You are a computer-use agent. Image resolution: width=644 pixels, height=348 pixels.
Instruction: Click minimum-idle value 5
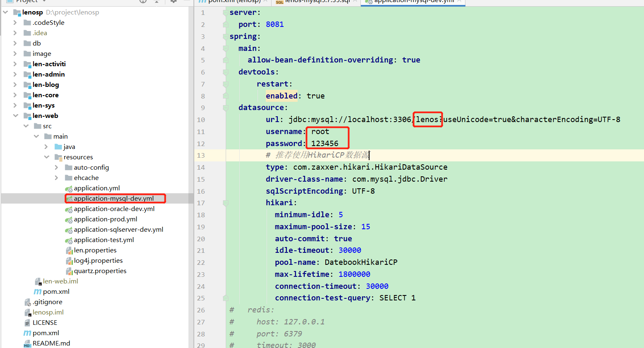click(x=341, y=215)
